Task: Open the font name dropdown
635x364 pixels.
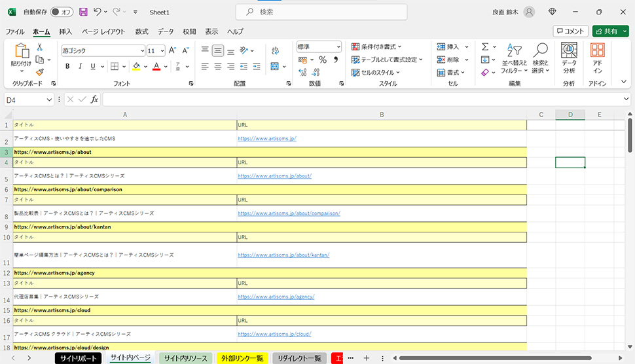Action: click(x=142, y=50)
